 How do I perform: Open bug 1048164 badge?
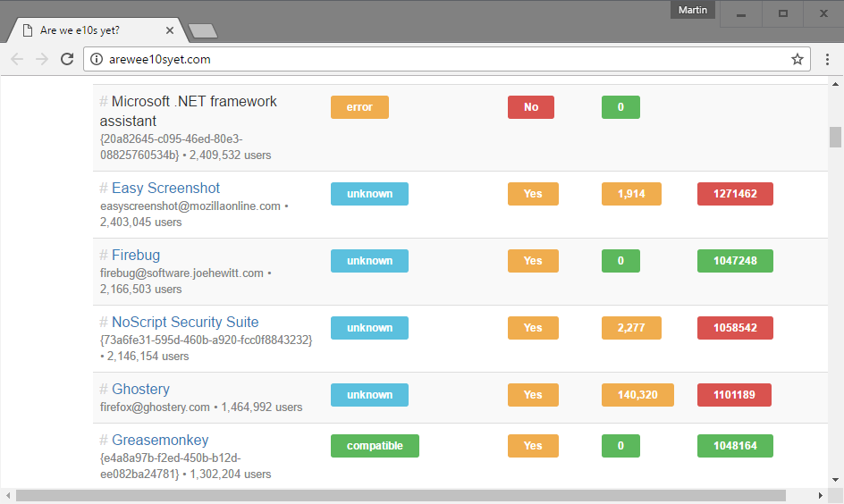[735, 446]
